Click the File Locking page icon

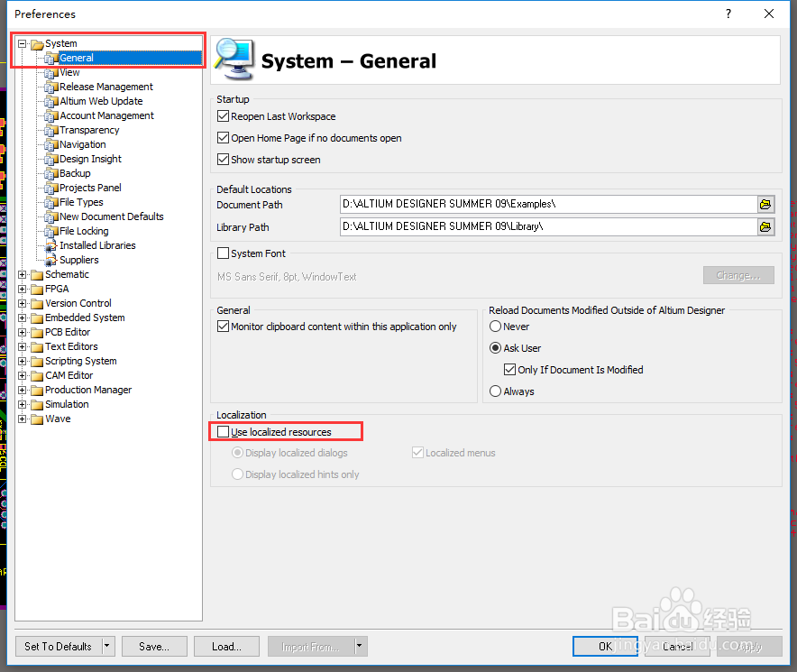pos(50,232)
